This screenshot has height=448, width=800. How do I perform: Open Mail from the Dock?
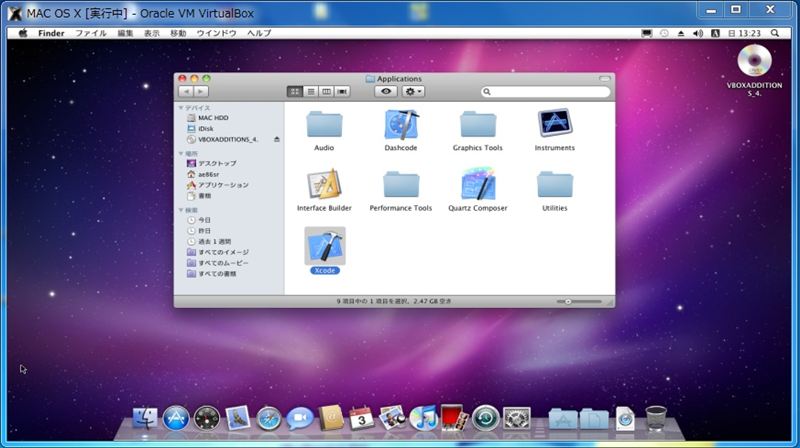coord(238,418)
